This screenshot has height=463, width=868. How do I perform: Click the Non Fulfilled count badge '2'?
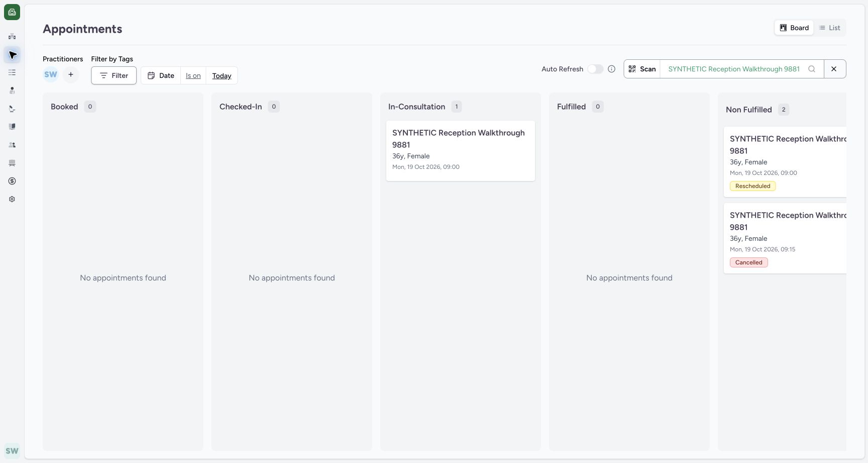[x=784, y=110]
